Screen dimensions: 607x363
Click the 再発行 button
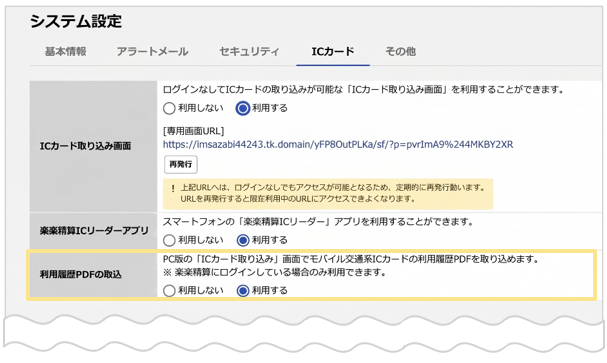pos(181,164)
